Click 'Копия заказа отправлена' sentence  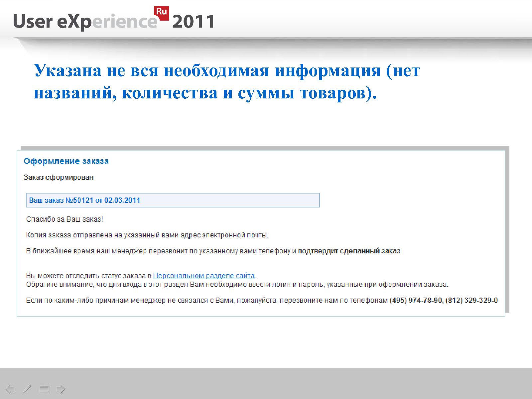[147, 235]
